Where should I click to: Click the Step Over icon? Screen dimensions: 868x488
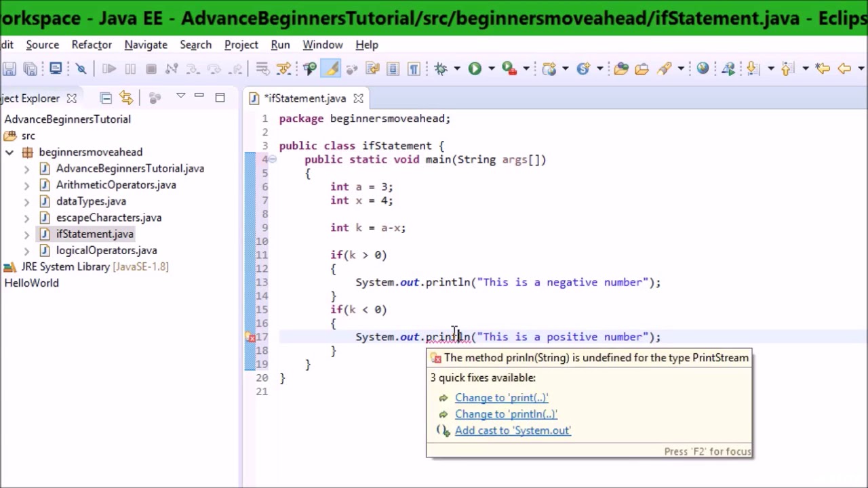(x=214, y=69)
